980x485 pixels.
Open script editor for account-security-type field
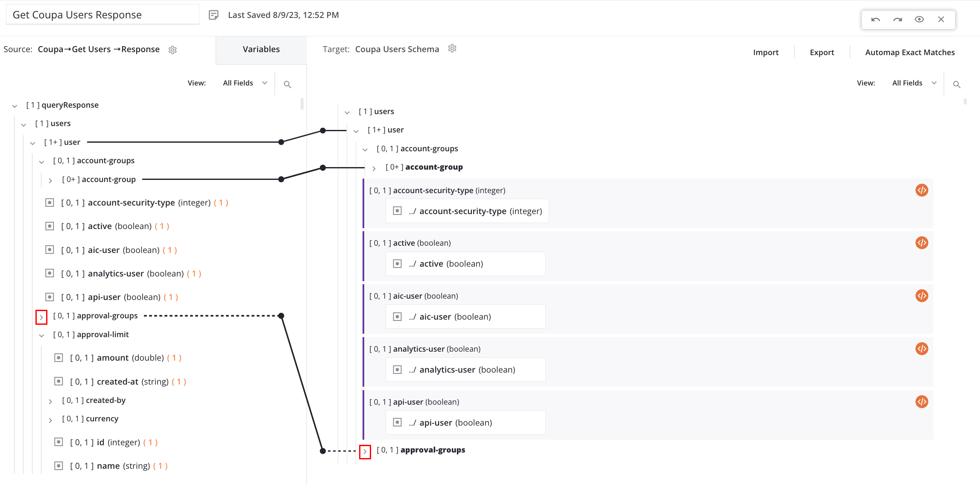921,190
